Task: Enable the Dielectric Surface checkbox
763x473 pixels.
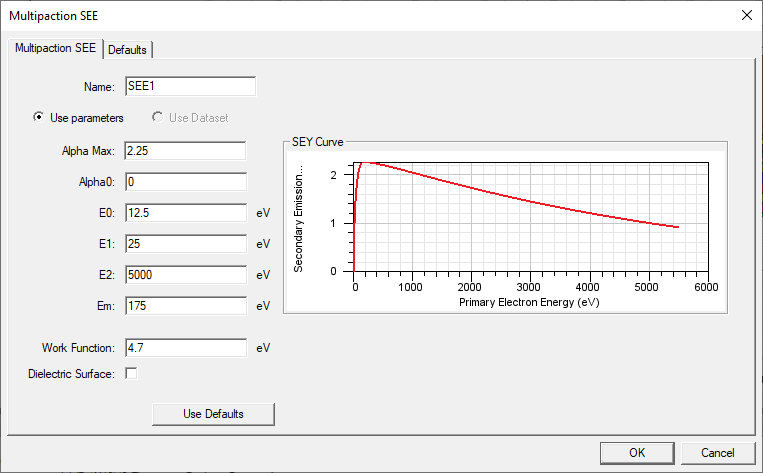Action: click(131, 374)
